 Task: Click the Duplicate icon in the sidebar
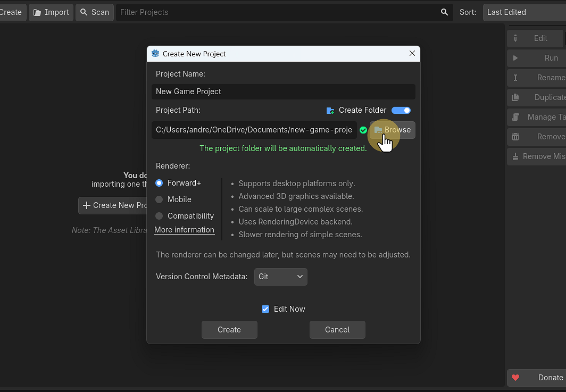click(x=516, y=97)
